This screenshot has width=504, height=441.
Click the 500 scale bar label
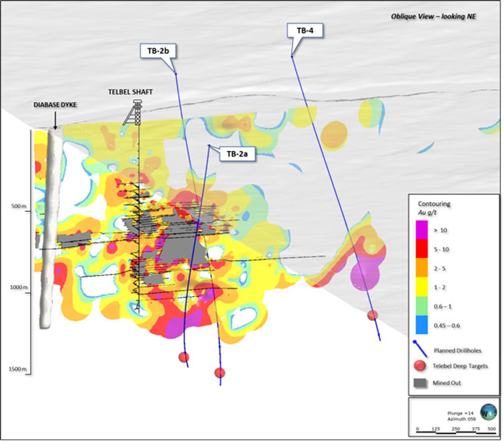tap(492, 429)
